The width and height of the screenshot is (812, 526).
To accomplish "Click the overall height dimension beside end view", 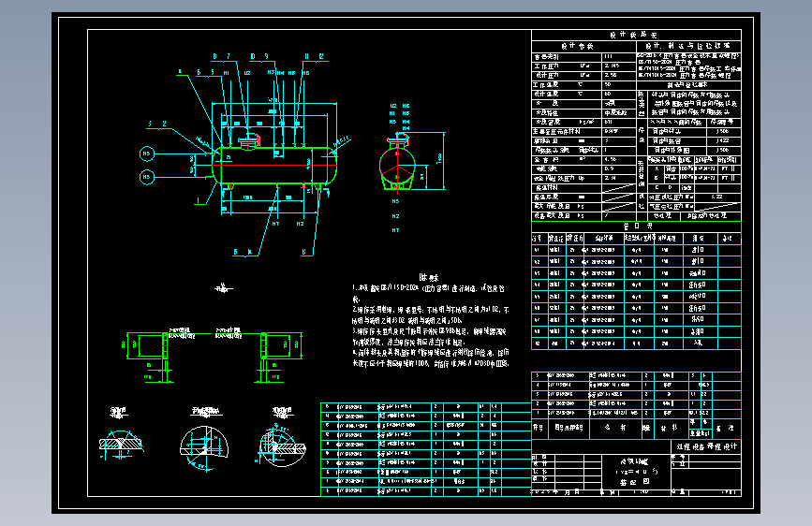I will click(440, 159).
